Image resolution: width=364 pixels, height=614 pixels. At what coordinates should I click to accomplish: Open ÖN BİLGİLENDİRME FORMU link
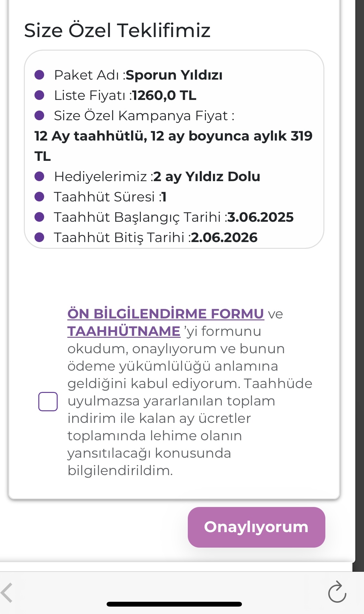[x=166, y=314]
